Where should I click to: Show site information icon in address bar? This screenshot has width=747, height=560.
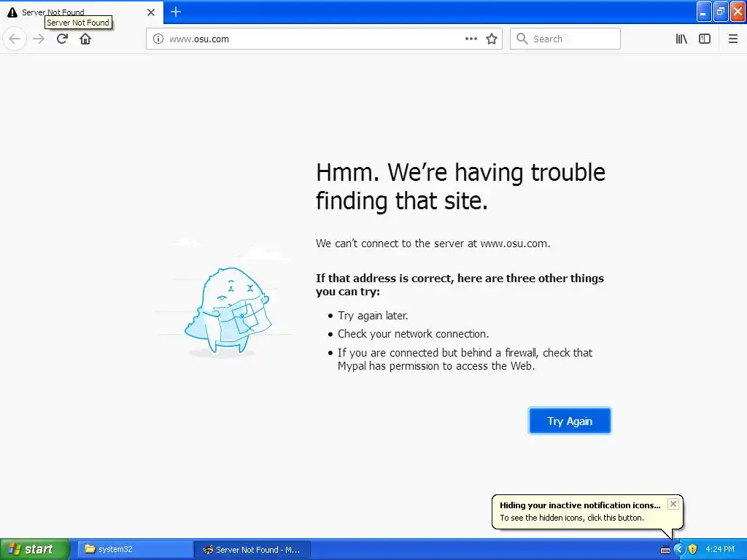158,39
